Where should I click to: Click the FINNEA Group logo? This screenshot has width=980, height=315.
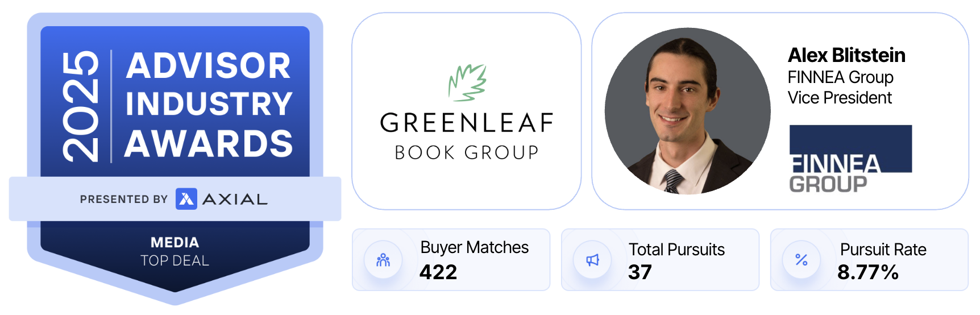850,158
